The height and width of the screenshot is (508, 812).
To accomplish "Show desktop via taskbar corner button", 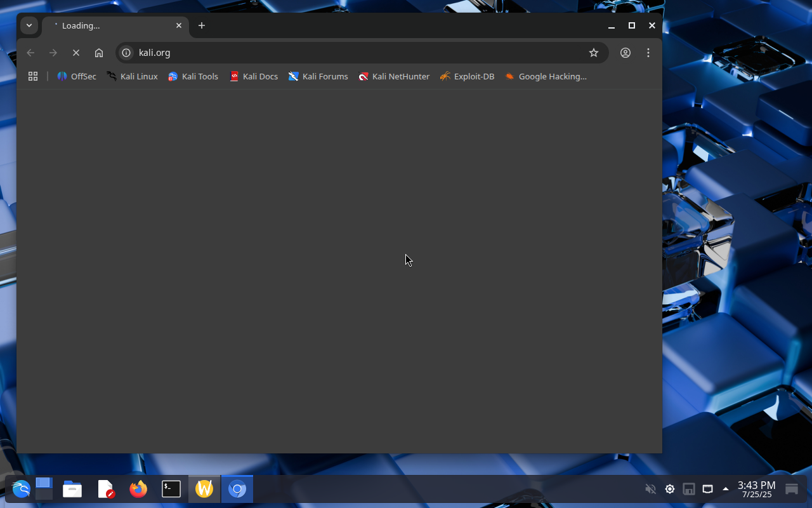I will tap(792, 489).
